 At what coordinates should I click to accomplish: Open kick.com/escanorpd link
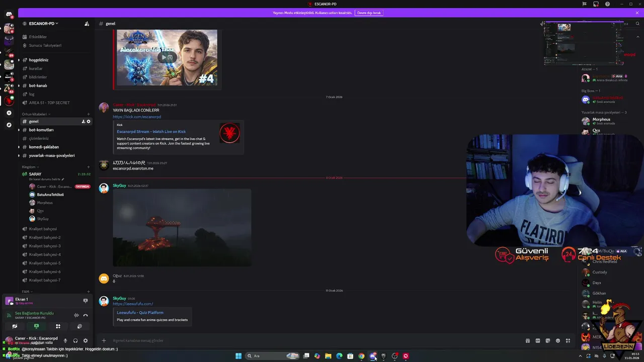point(137,117)
